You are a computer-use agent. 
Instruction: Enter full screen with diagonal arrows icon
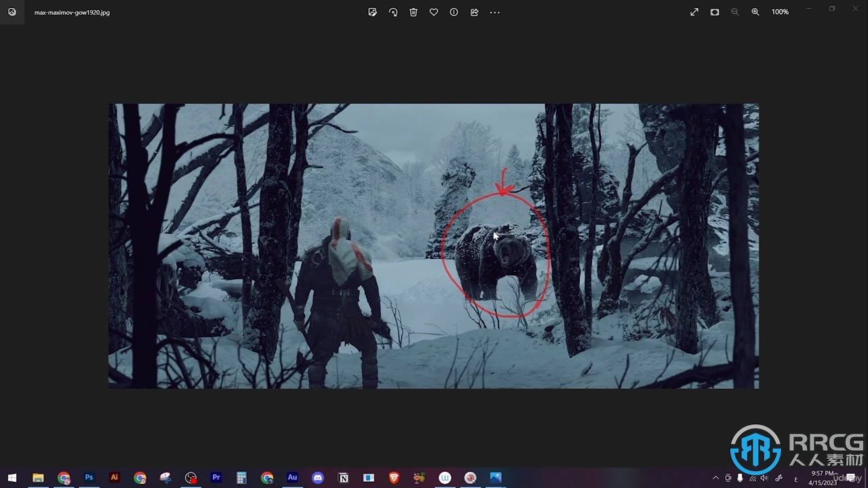click(694, 12)
